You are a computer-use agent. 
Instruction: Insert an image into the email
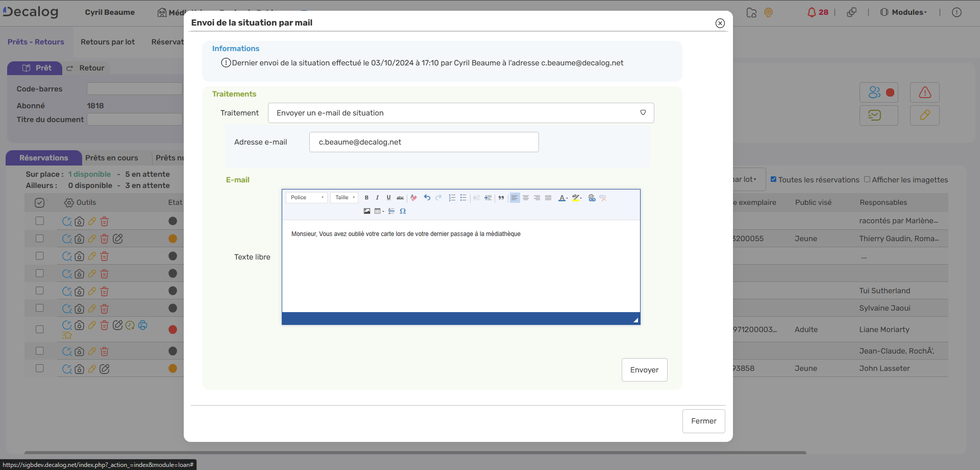coord(366,211)
